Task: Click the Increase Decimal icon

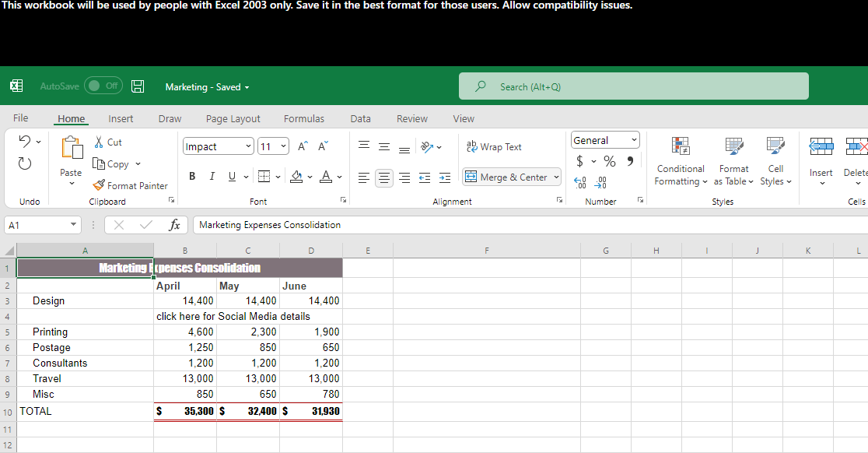Action: 579,181
